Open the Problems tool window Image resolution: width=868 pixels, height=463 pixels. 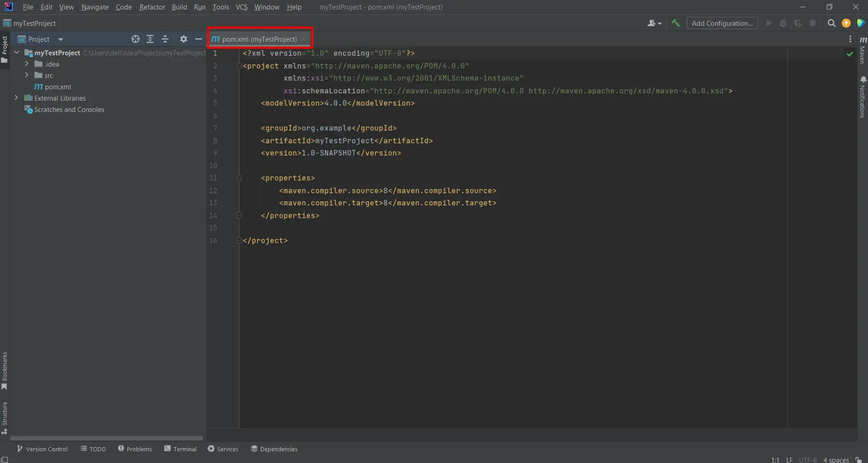pyautogui.click(x=135, y=449)
